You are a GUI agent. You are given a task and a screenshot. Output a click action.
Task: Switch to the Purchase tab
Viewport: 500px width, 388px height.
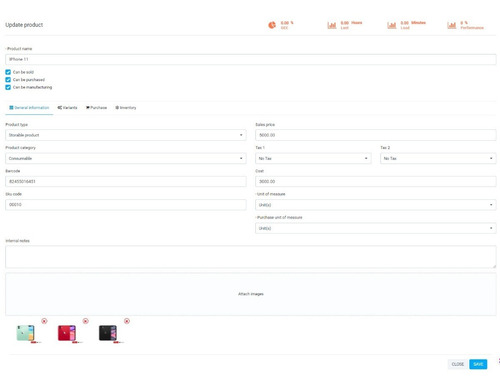(x=97, y=108)
